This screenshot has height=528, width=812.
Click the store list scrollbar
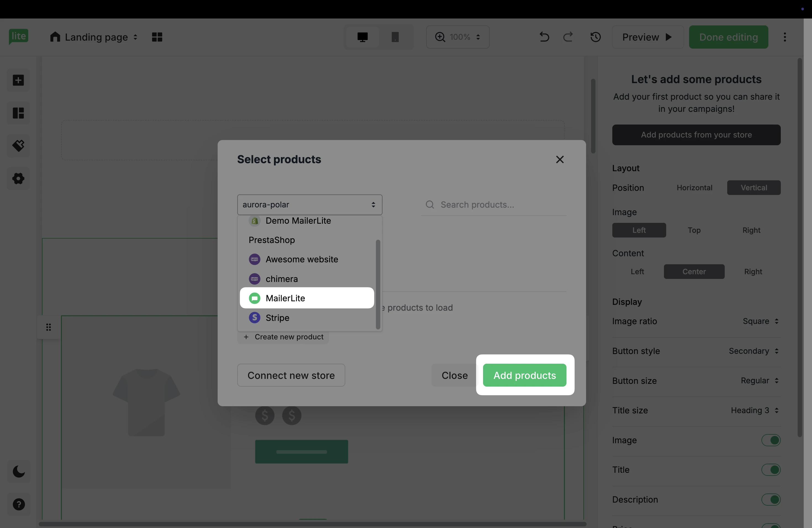[x=378, y=284]
